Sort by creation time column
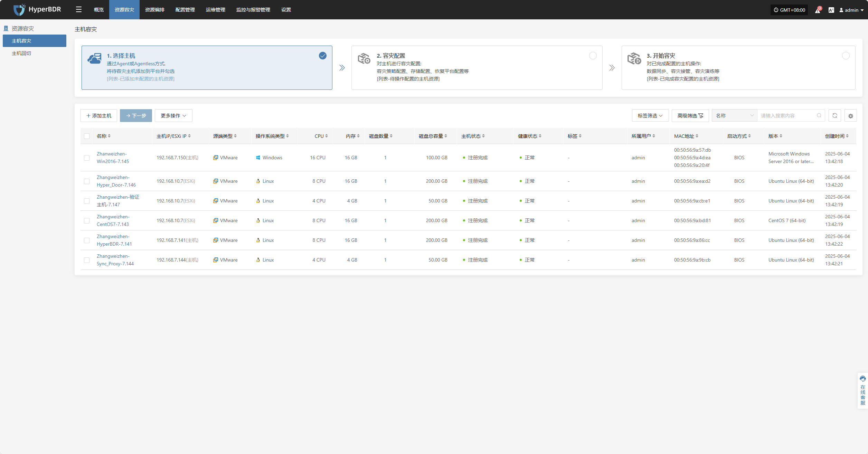The height and width of the screenshot is (454, 868). point(847,136)
